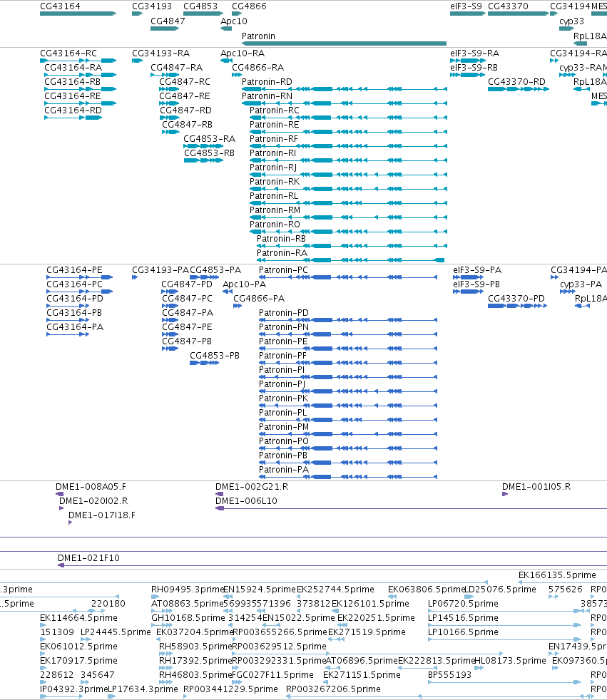This screenshot has height=700, width=607.
Task: Click EST LP24445.5prime
Action: (116, 632)
